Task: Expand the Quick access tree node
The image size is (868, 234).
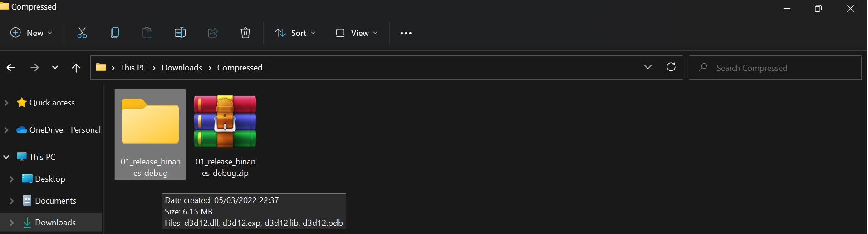Action: (x=6, y=103)
